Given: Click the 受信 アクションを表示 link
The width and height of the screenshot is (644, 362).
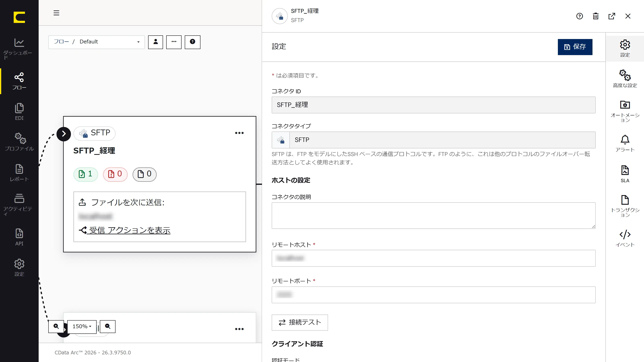Looking at the screenshot, I should point(125,230).
